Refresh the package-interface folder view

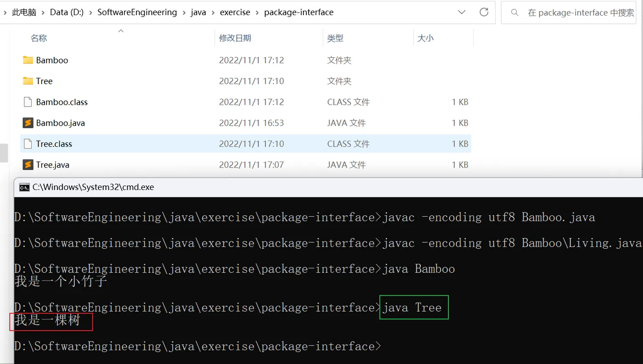point(484,12)
